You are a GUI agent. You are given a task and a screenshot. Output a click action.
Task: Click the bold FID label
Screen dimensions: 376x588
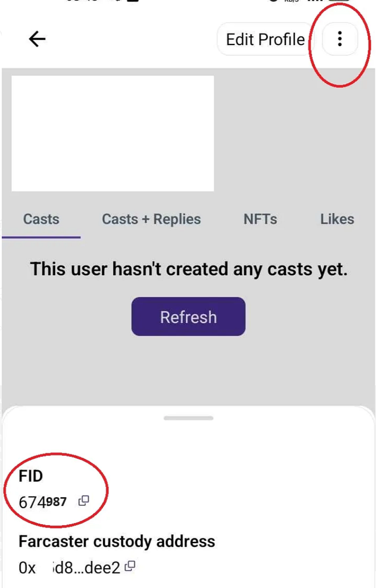tap(31, 476)
